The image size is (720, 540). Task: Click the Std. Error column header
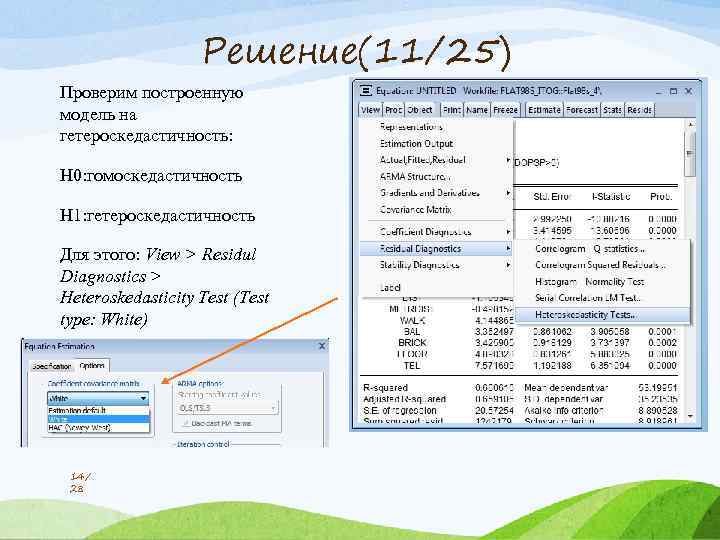pos(552,197)
